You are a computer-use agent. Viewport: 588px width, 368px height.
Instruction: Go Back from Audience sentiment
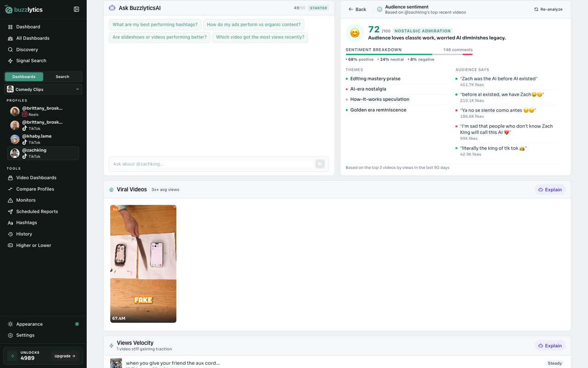pyautogui.click(x=357, y=9)
